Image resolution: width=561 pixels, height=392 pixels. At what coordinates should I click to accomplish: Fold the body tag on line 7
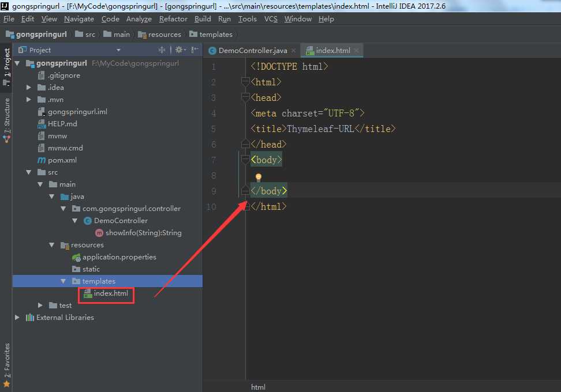[245, 160]
